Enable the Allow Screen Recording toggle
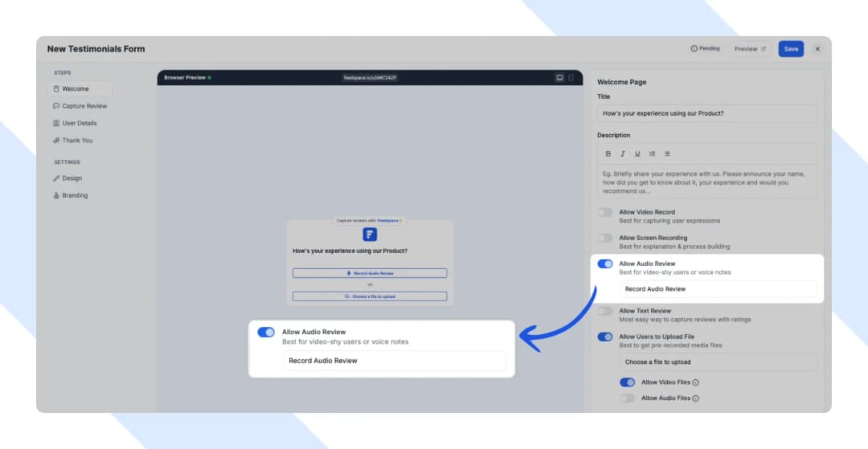 [605, 239]
